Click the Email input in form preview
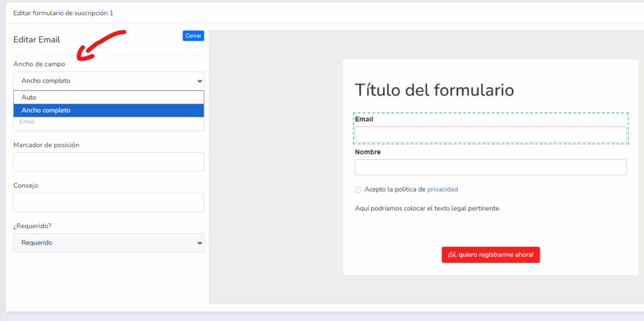The height and width of the screenshot is (321, 644). (x=491, y=134)
